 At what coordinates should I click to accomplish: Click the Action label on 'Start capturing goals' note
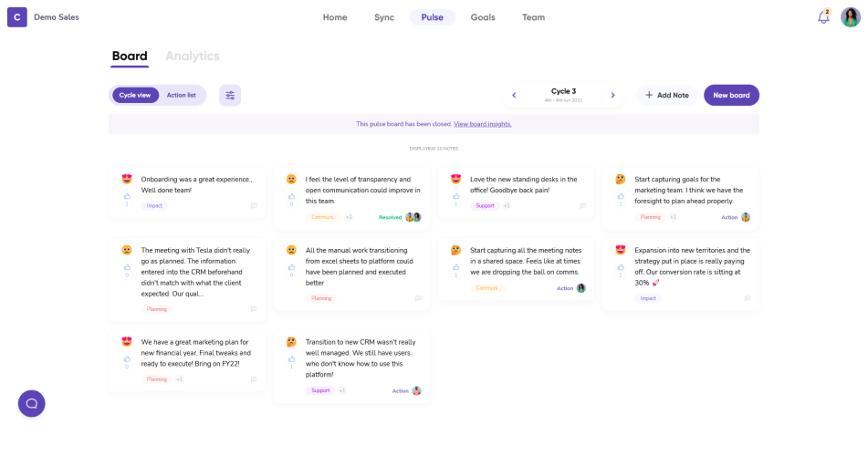[x=729, y=217]
